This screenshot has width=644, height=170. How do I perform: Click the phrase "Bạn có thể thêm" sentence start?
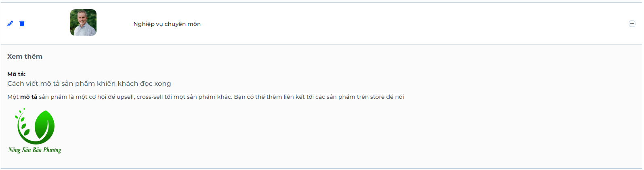pyautogui.click(x=258, y=97)
